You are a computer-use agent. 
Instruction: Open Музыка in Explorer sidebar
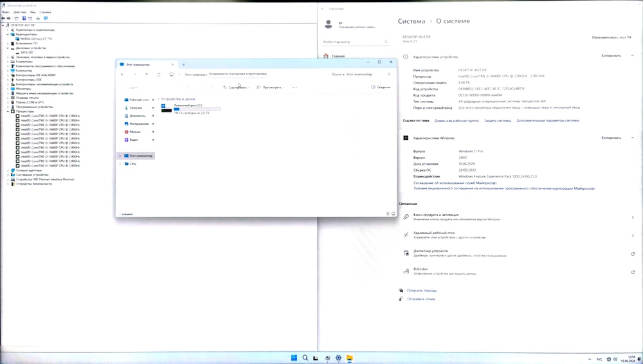(x=134, y=132)
